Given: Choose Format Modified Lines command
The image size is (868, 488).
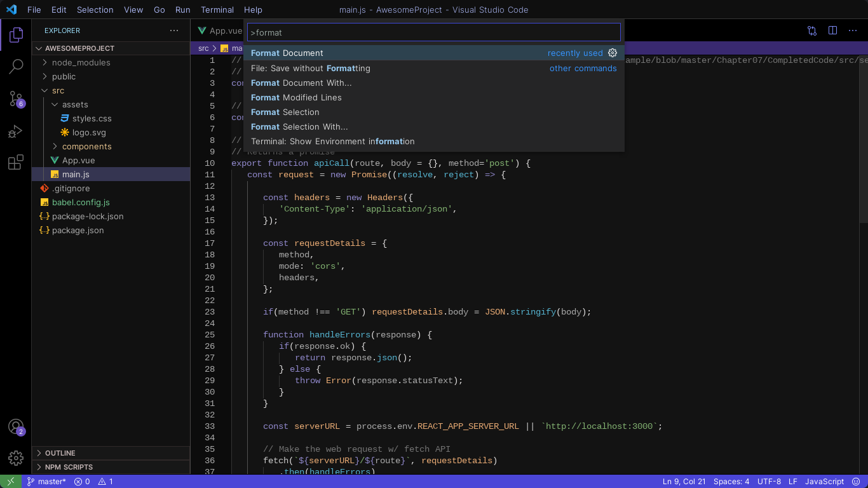Looking at the screenshot, I should pos(434,97).
